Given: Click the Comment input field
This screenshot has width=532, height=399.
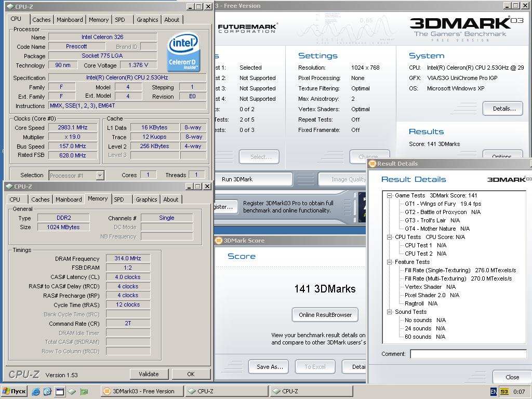Looking at the screenshot, I should click(468, 354).
